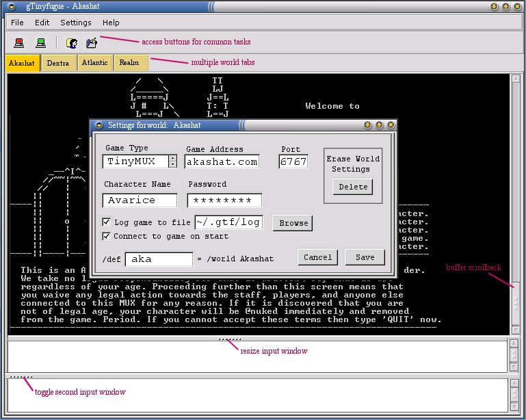
Task: Click the resize input window grip handle
Action: click(229, 339)
